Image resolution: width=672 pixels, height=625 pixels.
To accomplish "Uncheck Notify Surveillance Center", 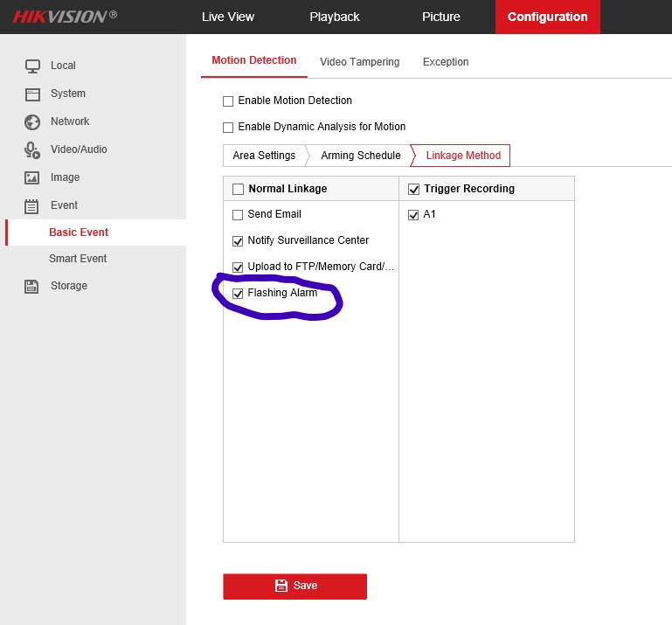I will pos(238,241).
